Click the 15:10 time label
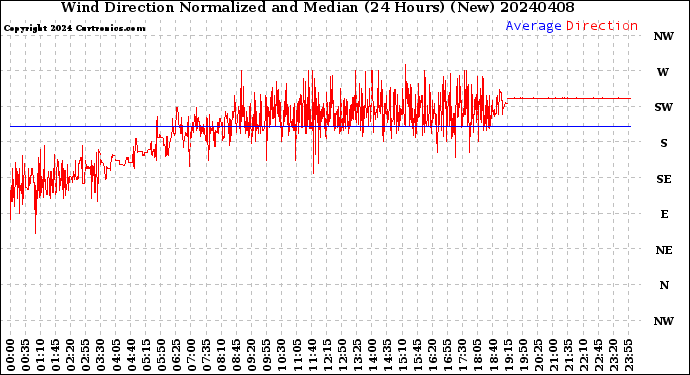This screenshot has width=690, height=375. click(403, 355)
